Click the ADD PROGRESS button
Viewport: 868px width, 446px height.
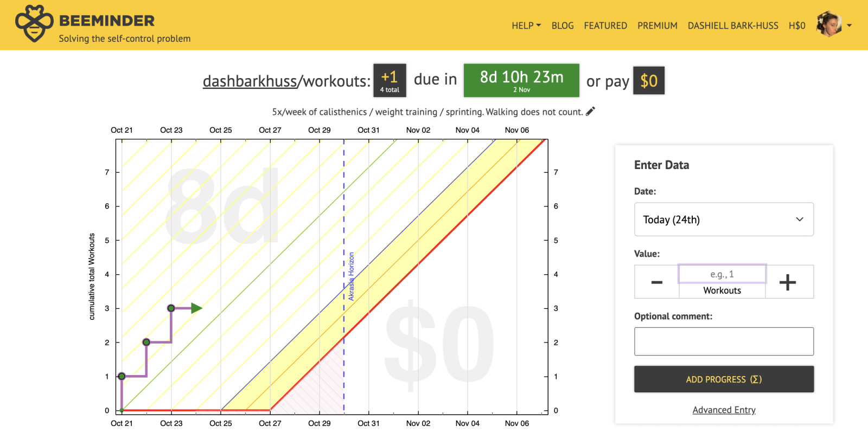pyautogui.click(x=724, y=379)
